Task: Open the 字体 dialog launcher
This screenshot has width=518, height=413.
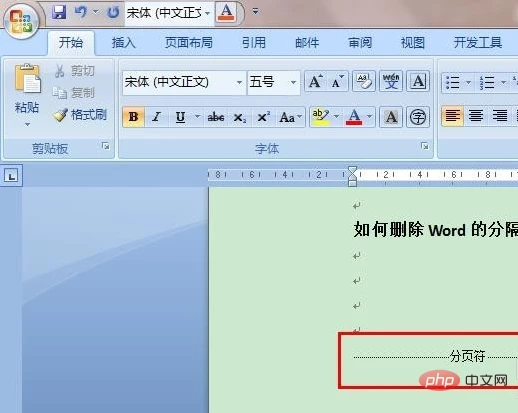Action: coord(424,146)
